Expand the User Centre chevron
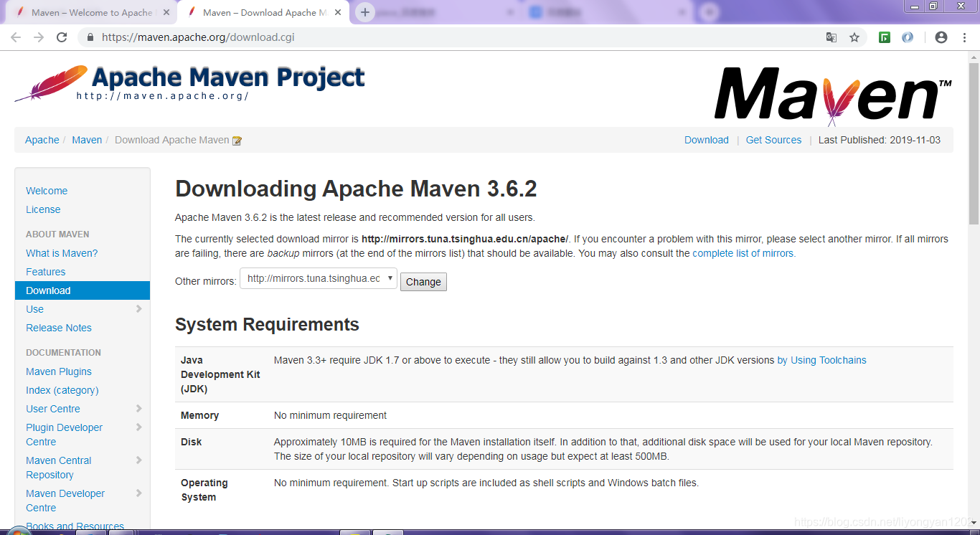This screenshot has width=980, height=535. [139, 409]
